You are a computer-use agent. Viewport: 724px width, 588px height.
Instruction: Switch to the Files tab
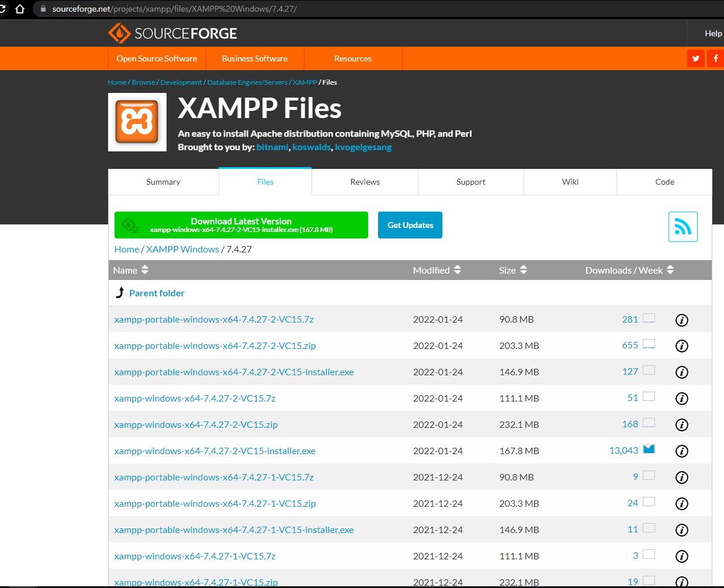point(265,182)
